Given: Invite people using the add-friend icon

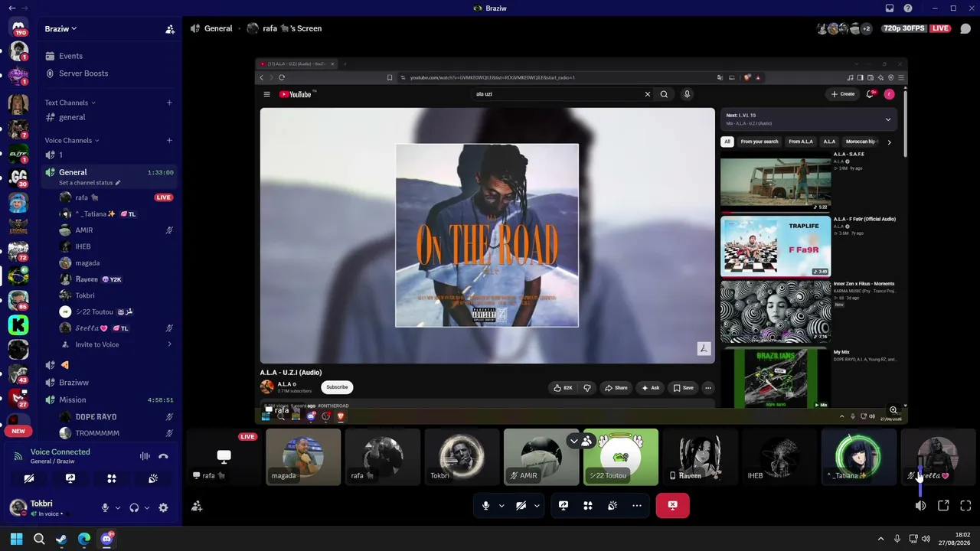Looking at the screenshot, I should click(x=197, y=506).
